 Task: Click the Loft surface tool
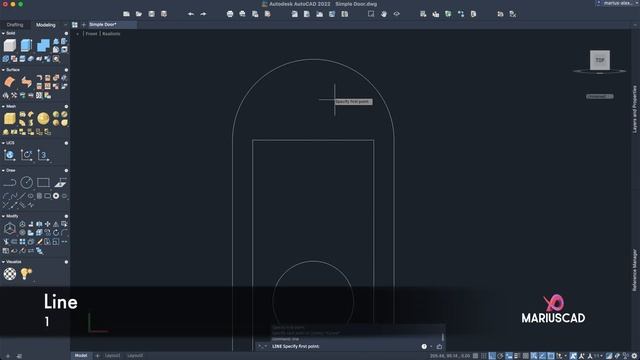click(10, 82)
